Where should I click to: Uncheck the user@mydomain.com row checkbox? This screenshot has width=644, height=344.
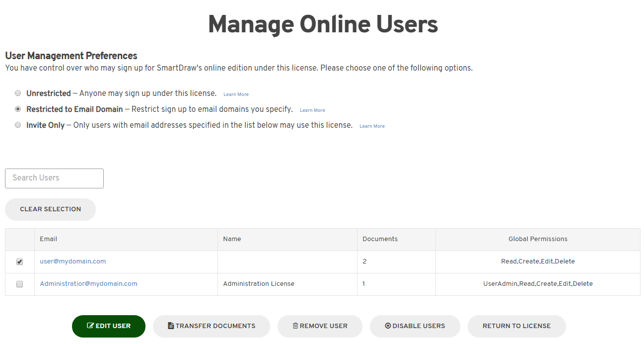coord(20,262)
